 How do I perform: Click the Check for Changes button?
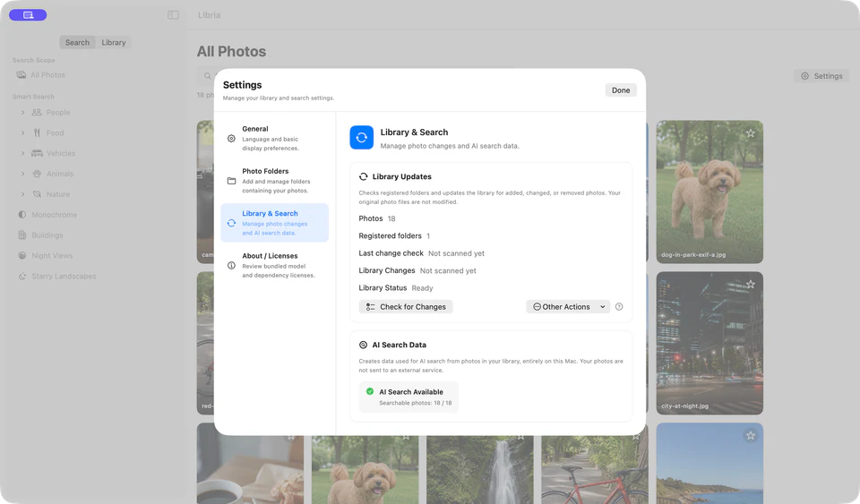coord(406,307)
